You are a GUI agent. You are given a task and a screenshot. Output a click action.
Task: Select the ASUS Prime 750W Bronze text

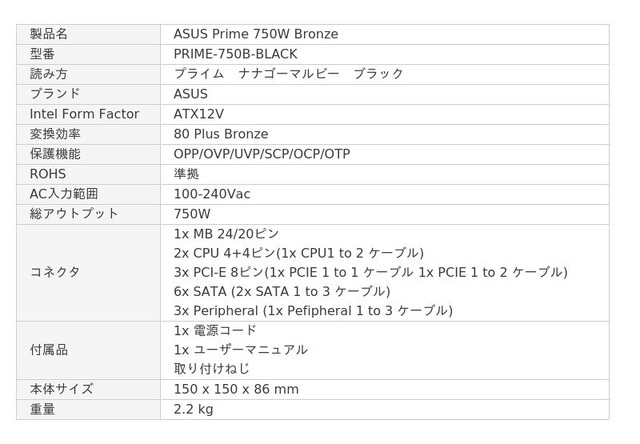(256, 34)
